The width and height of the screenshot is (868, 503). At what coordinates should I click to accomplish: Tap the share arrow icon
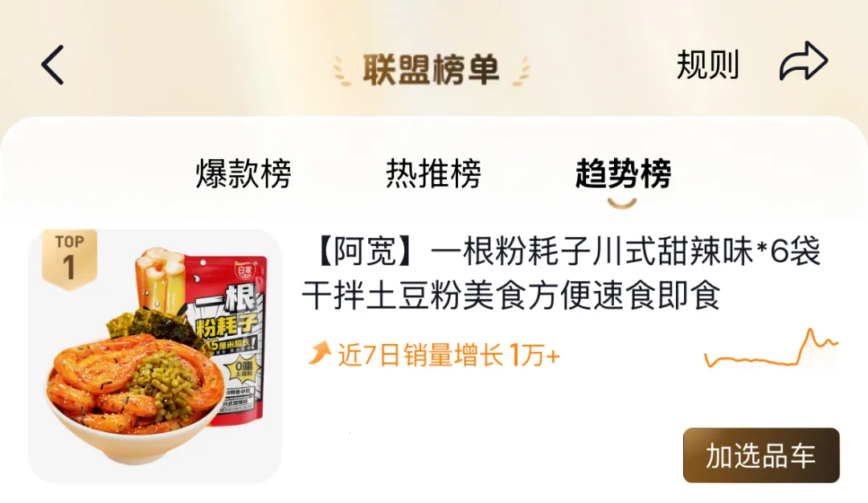pos(804,61)
